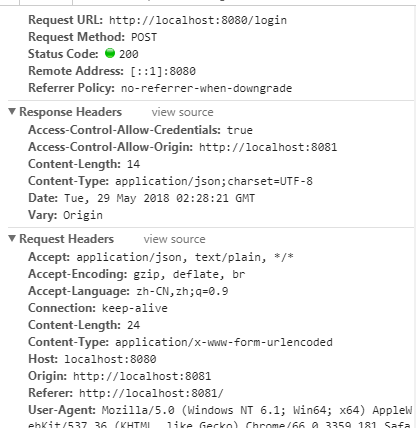Click the Vary Origin header value

pyautogui.click(x=83, y=215)
